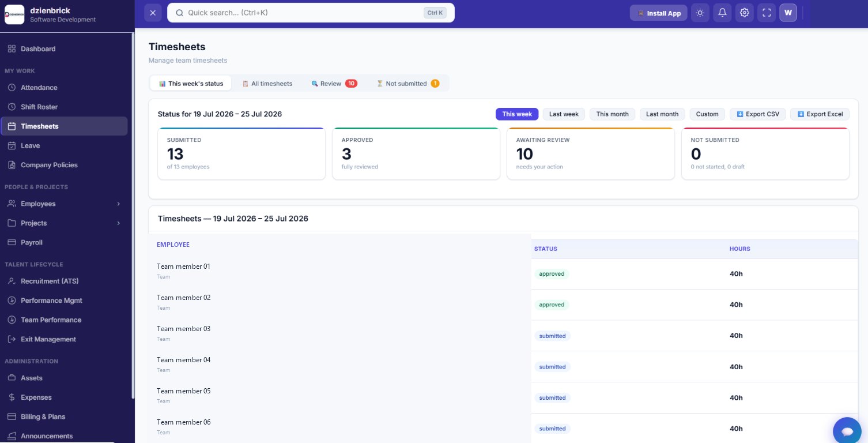The image size is (868, 443).
Task: Expand the Employees submenu chevron
Action: 118,204
